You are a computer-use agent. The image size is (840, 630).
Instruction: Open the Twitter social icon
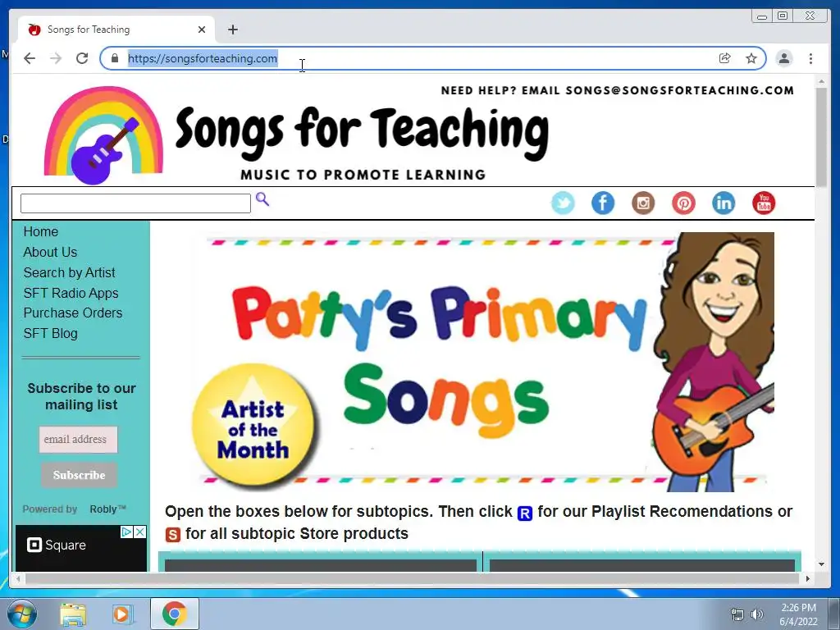click(563, 203)
